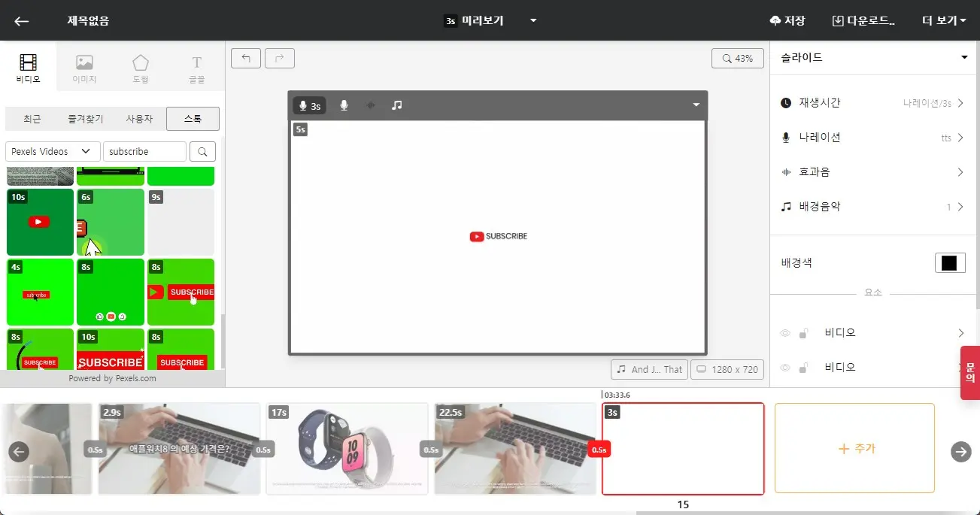This screenshot has height=515, width=980.
Task: Run the search magnifier next to subscribe field
Action: tap(201, 151)
